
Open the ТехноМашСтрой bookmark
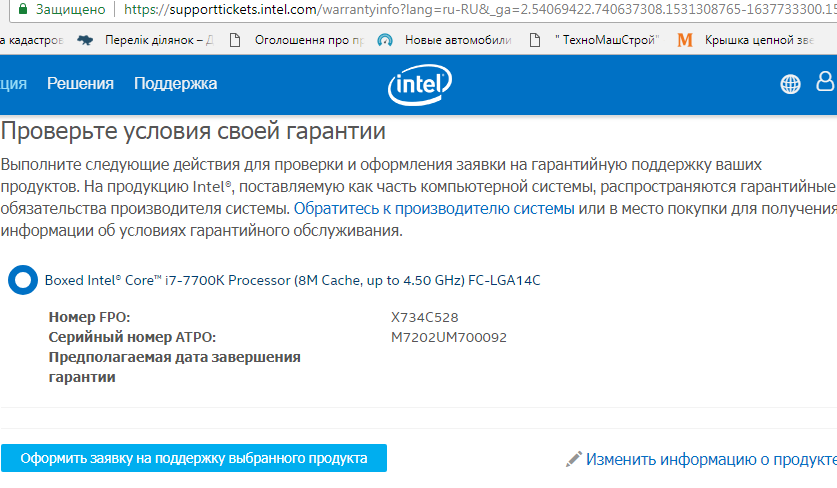[607, 40]
